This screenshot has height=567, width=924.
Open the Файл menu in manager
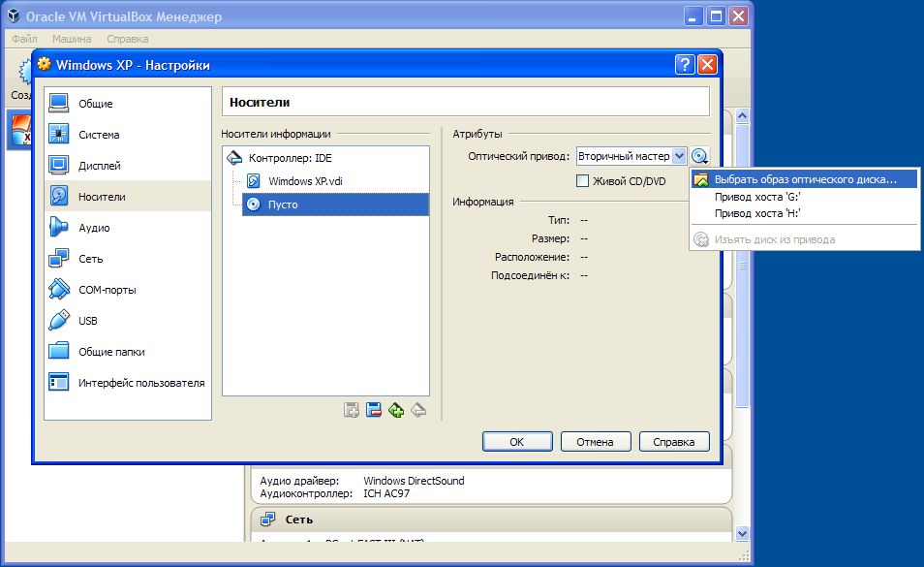tap(25, 39)
